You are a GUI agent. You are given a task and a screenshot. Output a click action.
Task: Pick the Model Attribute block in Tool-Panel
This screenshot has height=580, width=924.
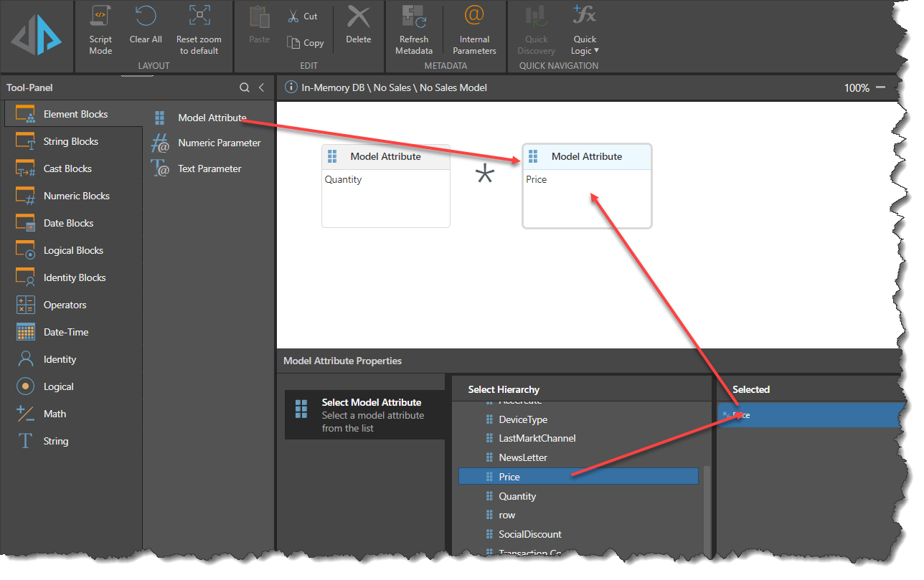[x=200, y=118]
